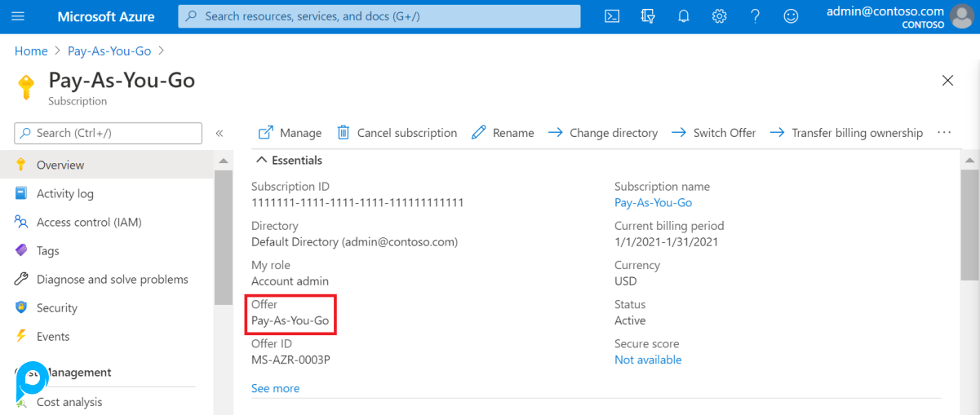Open the feedback smiley icon

791,16
